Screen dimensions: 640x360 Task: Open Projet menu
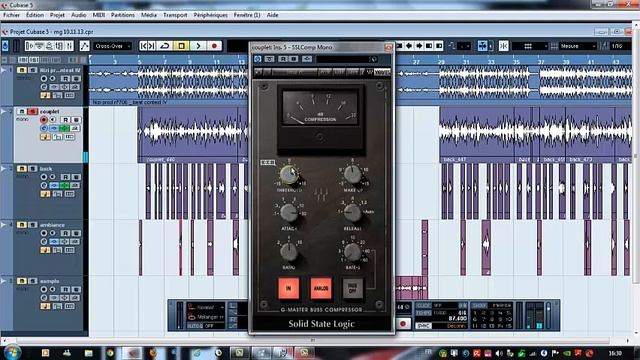(x=57, y=15)
